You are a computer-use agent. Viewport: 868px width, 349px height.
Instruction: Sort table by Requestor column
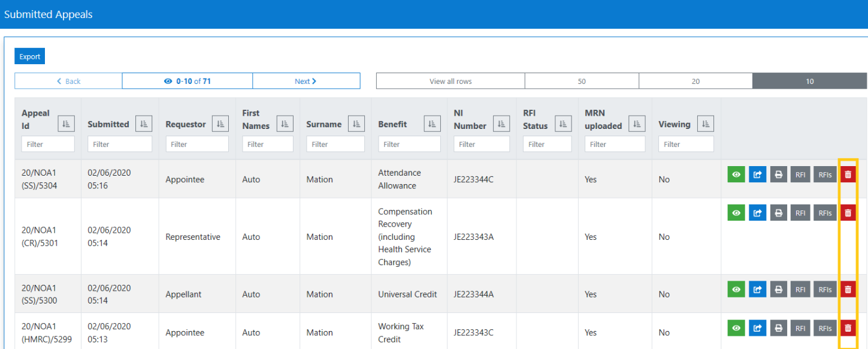(220, 124)
